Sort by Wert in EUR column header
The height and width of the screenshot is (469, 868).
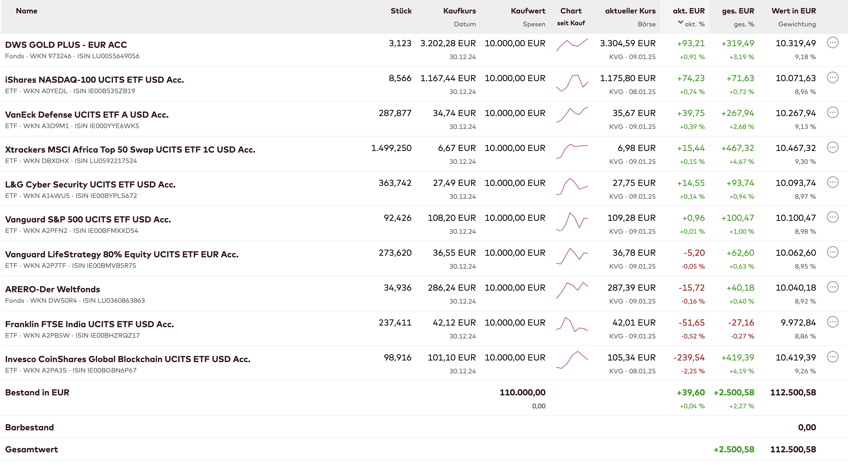tap(793, 11)
